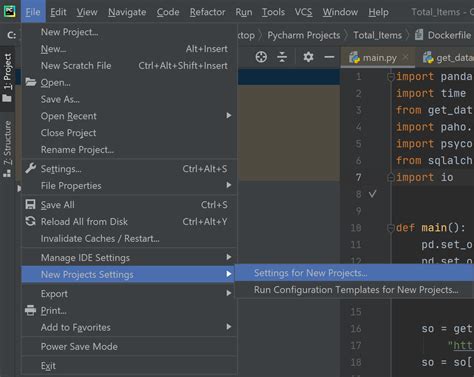Open the Help menu
The height and width of the screenshot is (377, 474).
378,12
